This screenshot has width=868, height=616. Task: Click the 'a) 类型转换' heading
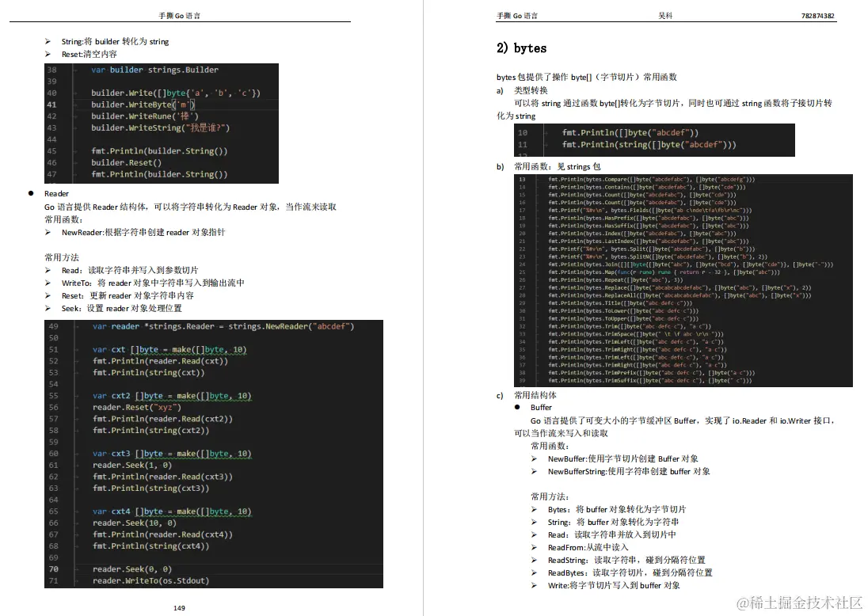(x=522, y=90)
